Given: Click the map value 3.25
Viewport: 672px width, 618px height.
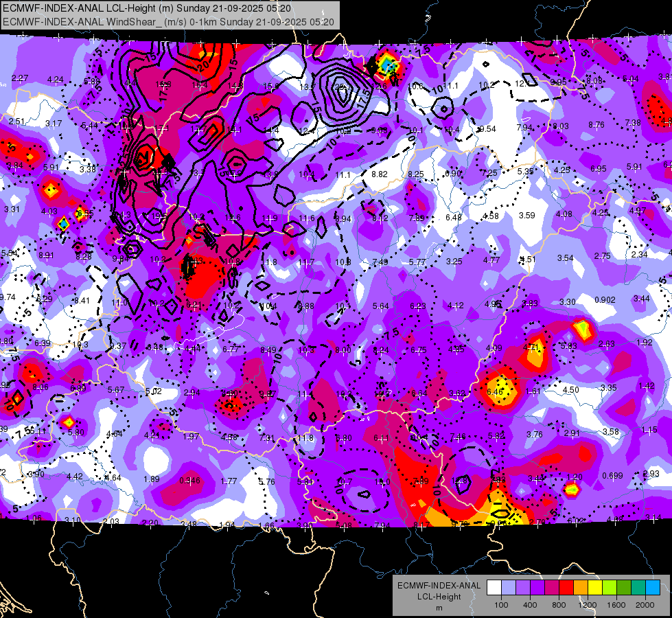Looking at the screenshot, I should 454,261.
